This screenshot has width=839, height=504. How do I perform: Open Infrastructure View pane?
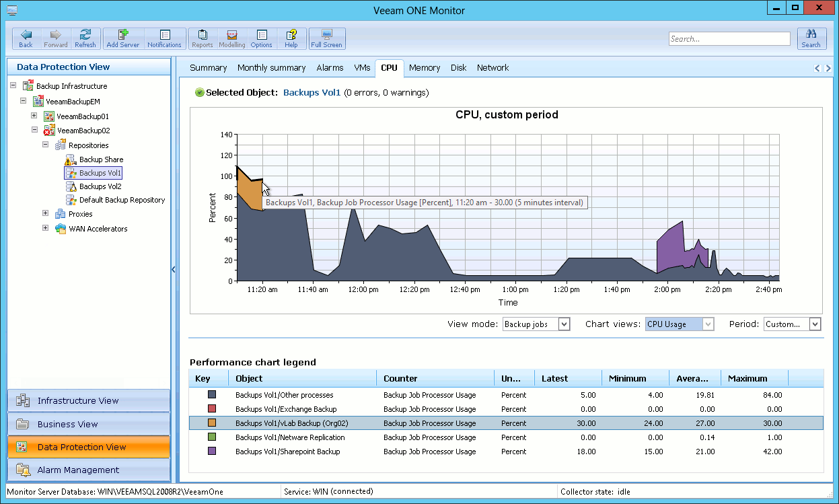(x=89, y=401)
